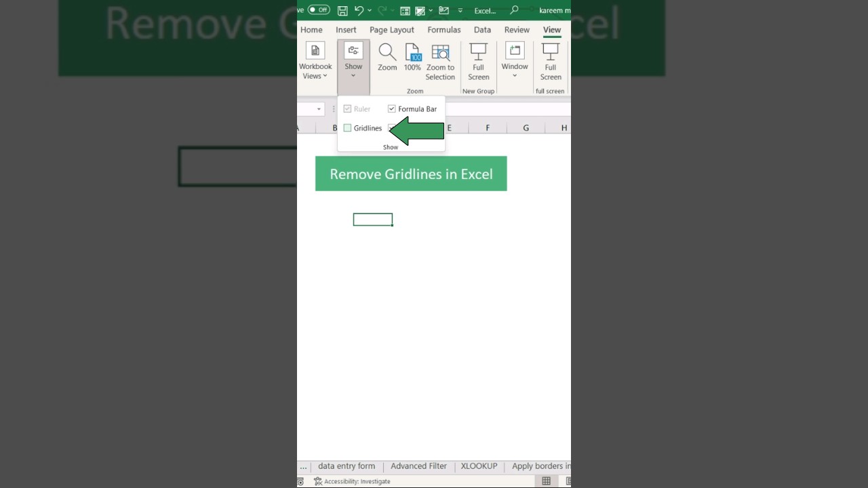Switch to the Insert tab

click(346, 30)
